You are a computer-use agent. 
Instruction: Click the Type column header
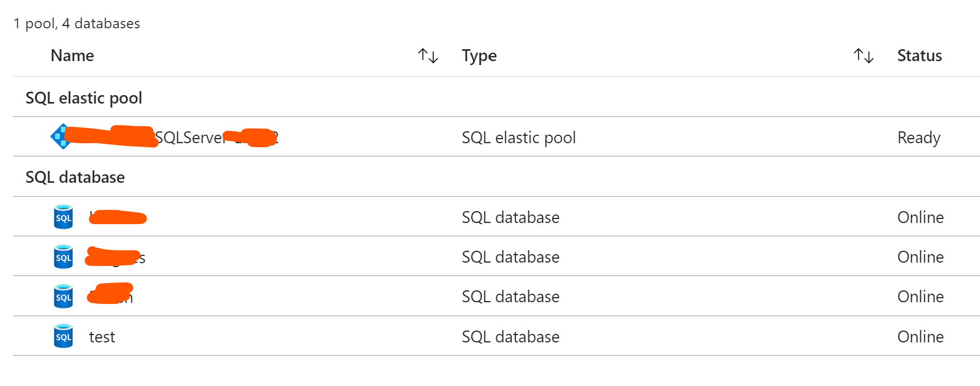click(479, 55)
